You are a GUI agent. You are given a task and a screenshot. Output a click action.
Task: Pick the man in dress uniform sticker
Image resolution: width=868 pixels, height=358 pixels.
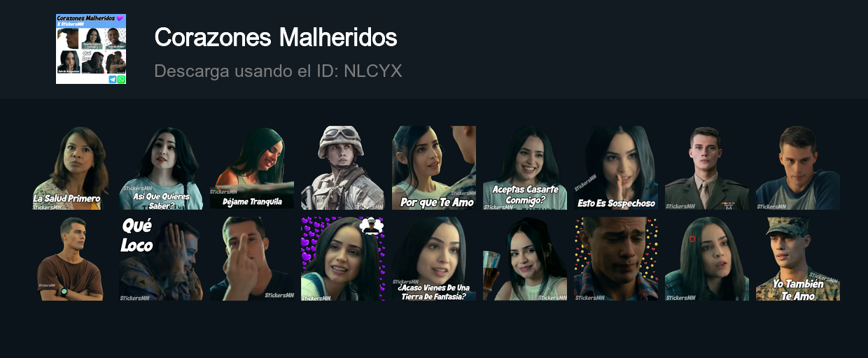point(707,168)
